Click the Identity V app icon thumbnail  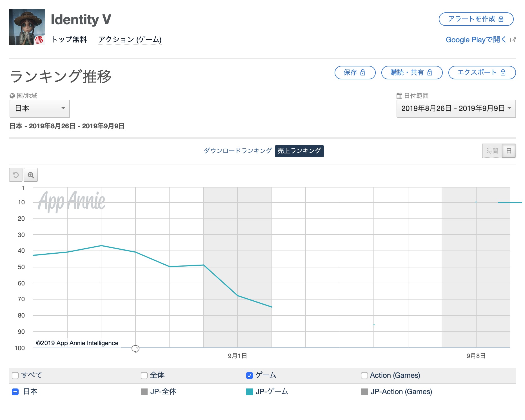(27, 27)
